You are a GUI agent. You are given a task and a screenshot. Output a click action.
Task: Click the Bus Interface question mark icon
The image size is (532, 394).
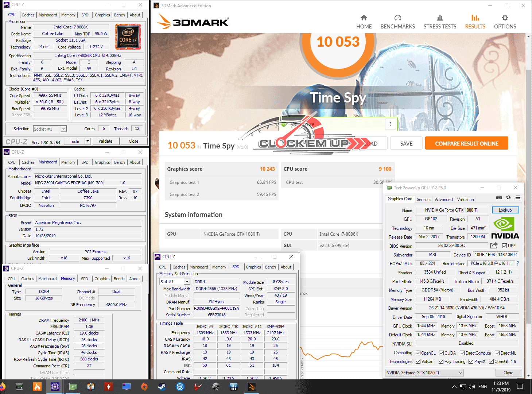click(517, 263)
